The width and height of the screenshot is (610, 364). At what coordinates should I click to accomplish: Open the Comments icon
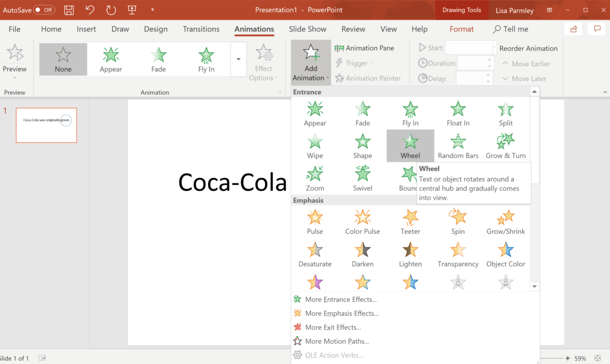[597, 29]
